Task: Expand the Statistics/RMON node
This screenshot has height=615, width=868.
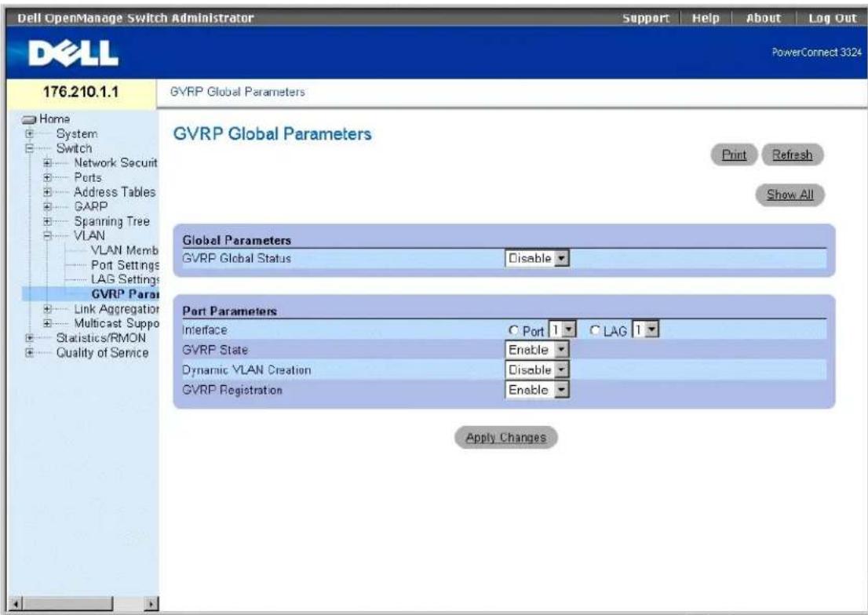Action: coord(30,337)
